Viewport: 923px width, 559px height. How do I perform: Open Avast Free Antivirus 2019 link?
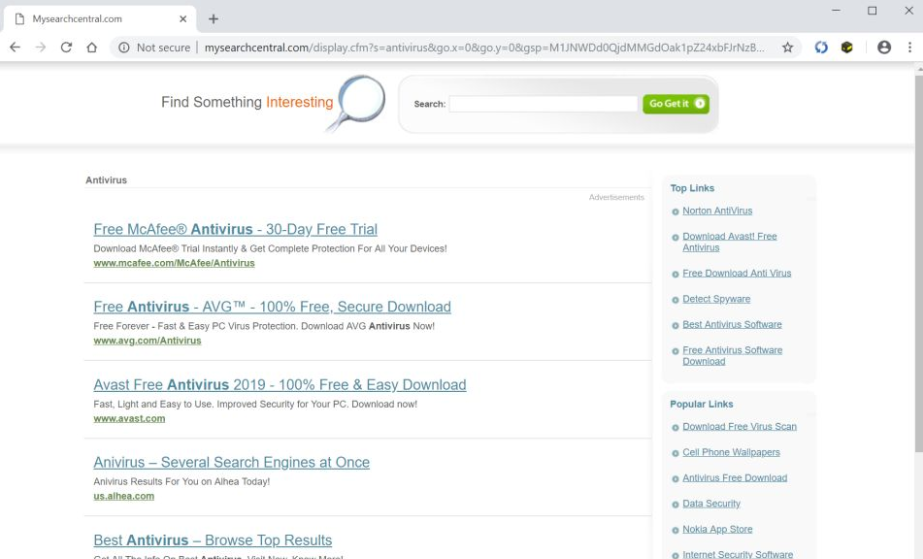pos(280,385)
